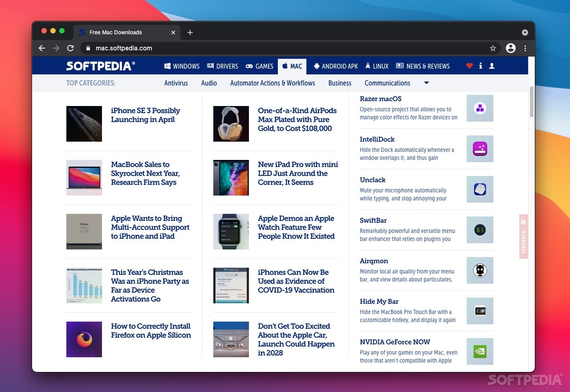Open the user account icon
Screen dimensions: 570x392
[492, 65]
